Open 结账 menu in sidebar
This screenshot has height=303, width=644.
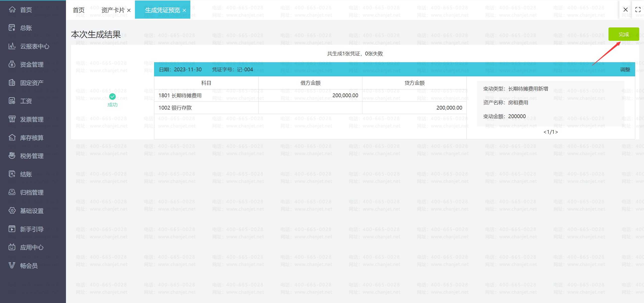click(x=26, y=174)
